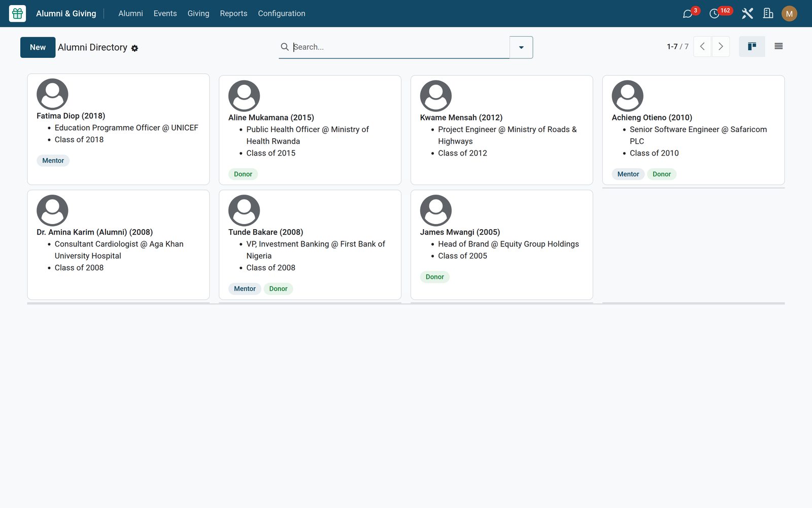Open the Alumni & Giving app home icon
The image size is (812, 508).
[x=17, y=13]
